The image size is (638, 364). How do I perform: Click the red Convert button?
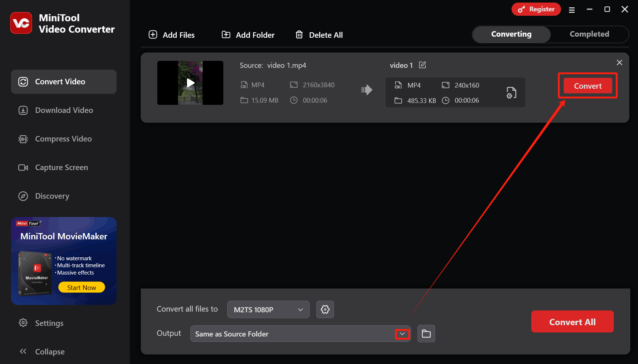tap(588, 86)
